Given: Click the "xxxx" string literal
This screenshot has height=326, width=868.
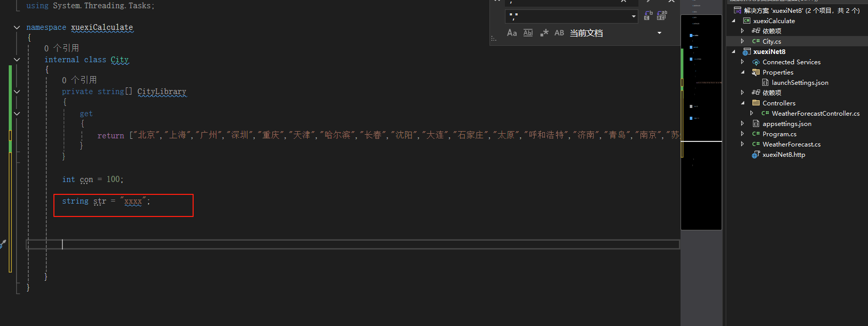Looking at the screenshot, I should (x=133, y=201).
